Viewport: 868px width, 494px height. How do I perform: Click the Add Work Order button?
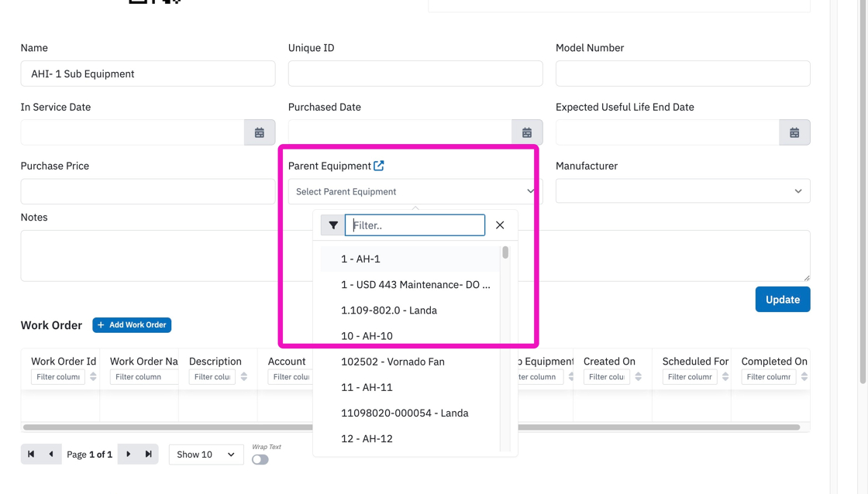tap(132, 324)
